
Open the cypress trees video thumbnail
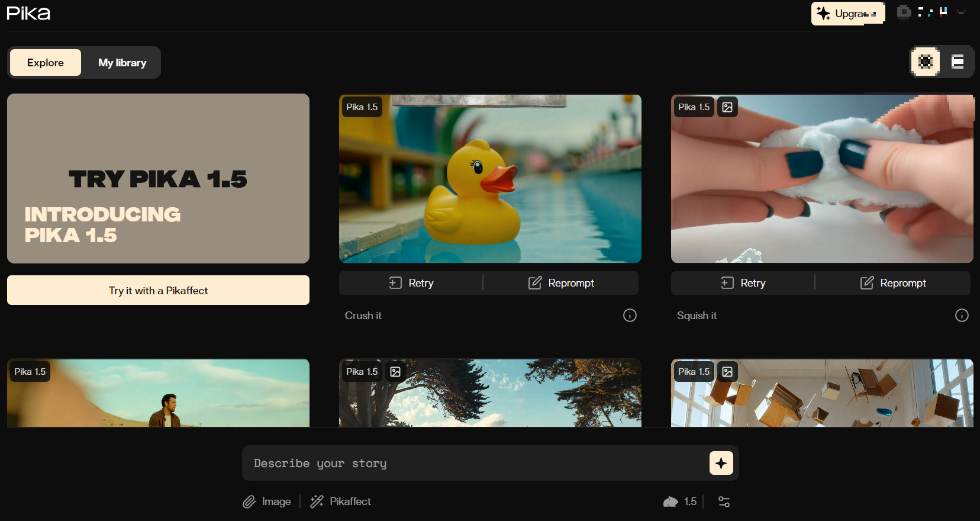[x=490, y=393]
